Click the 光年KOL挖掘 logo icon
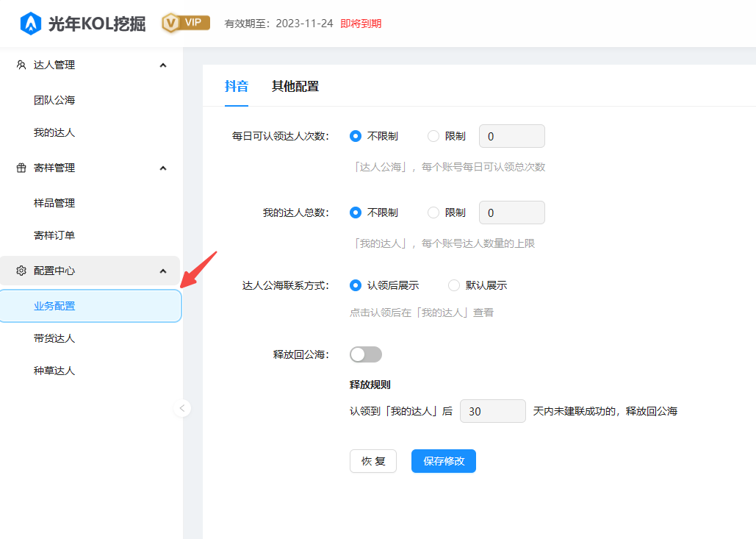Image resolution: width=756 pixels, height=539 pixels. click(x=30, y=24)
